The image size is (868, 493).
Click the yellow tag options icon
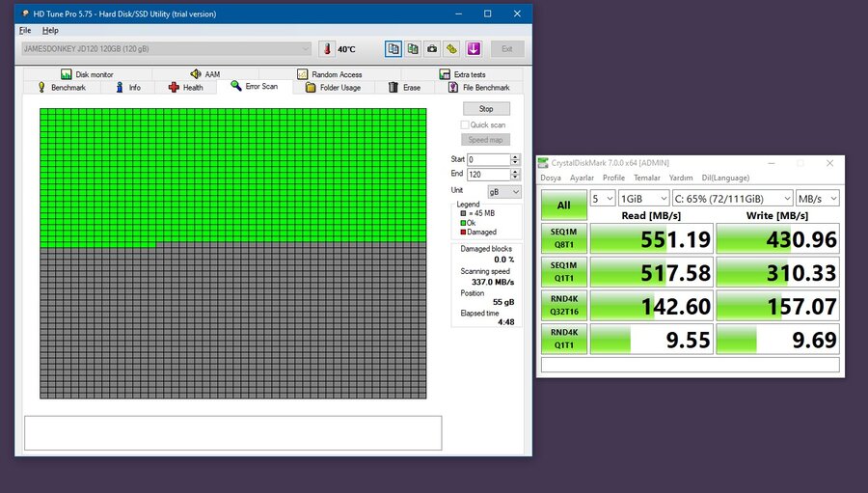pos(450,49)
